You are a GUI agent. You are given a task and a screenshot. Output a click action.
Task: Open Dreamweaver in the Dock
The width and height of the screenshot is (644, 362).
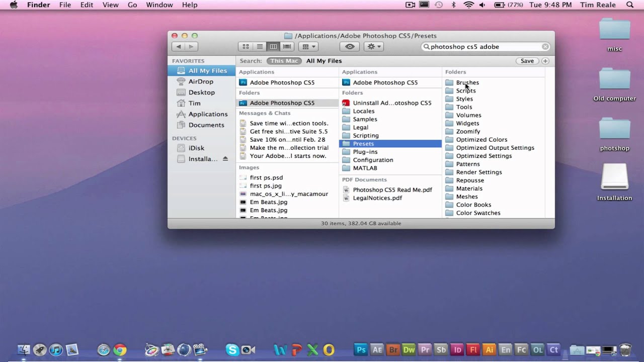click(409, 349)
